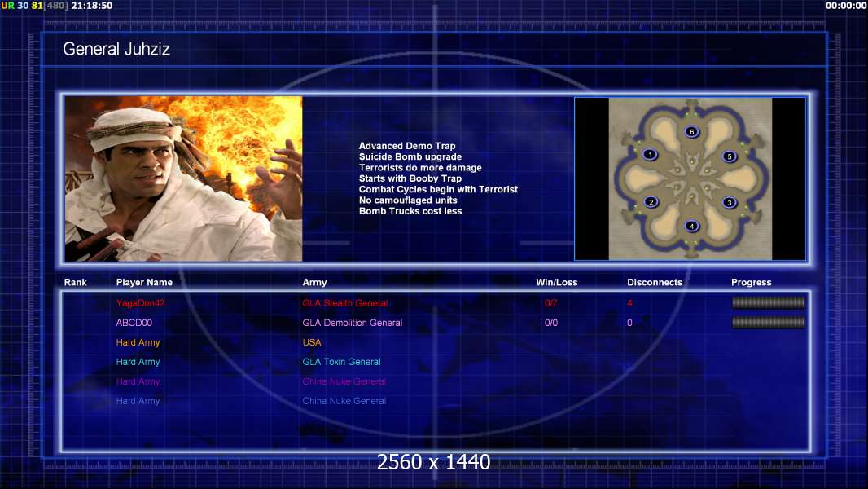This screenshot has height=489, width=868.
Task: Click the Disconnects column header
Action: (x=655, y=282)
